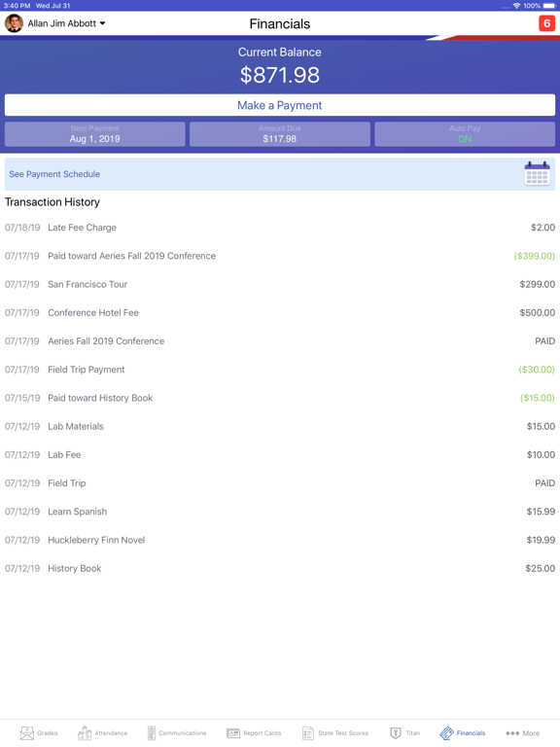Click the Transaction History heading
The image size is (560, 747).
52,202
